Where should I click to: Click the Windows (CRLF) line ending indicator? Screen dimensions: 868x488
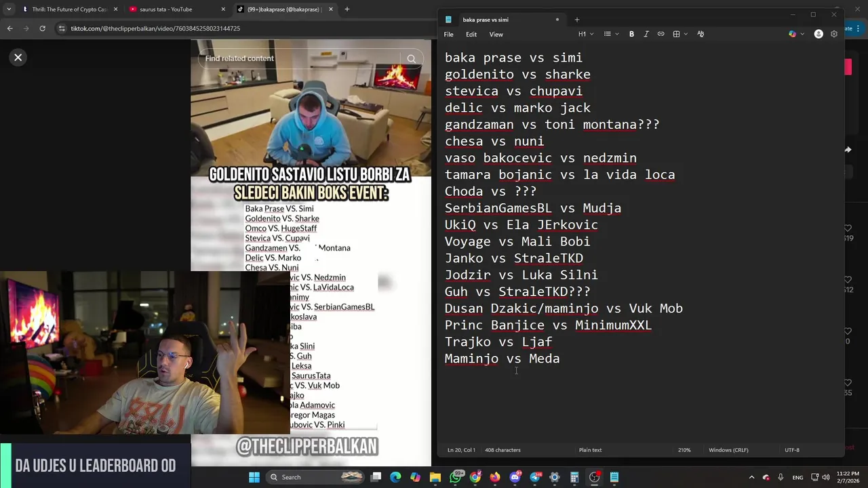[728, 450]
